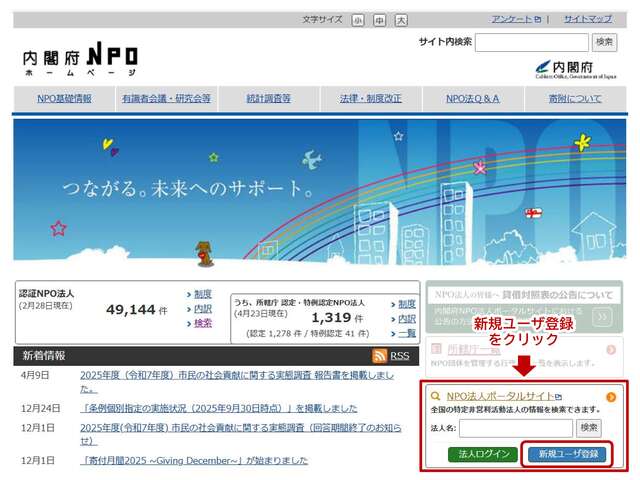The image size is (640, 480).
Task: Open 内訳 link under 認証NPO法人
Action: coord(202,309)
